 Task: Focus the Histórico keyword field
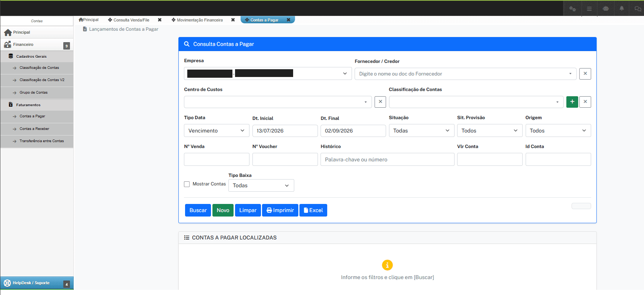388,160
